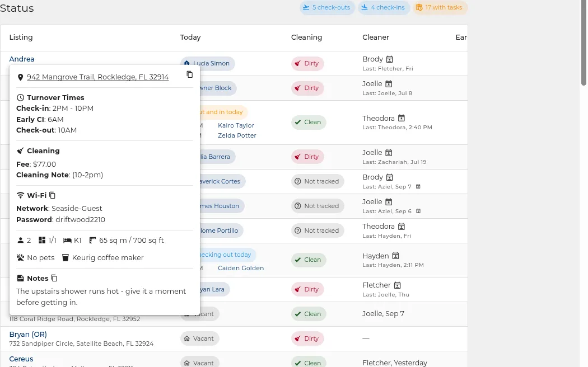588x367 pixels.
Task: Toggle Clean status in Caiden Golden row
Action: coord(309,260)
